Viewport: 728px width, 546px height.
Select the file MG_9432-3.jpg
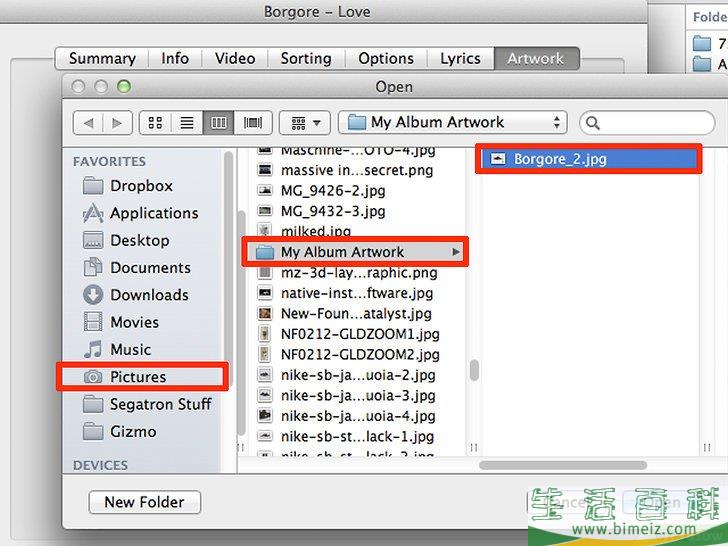[357, 211]
